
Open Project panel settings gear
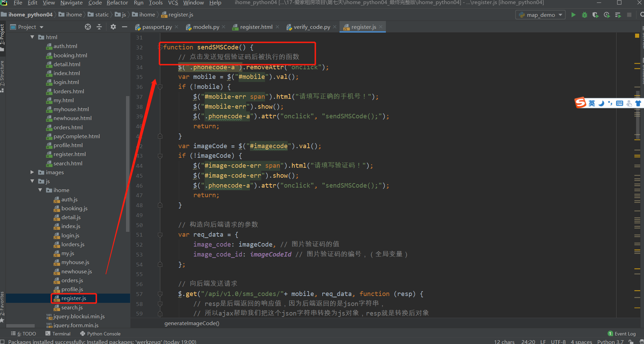point(113,27)
